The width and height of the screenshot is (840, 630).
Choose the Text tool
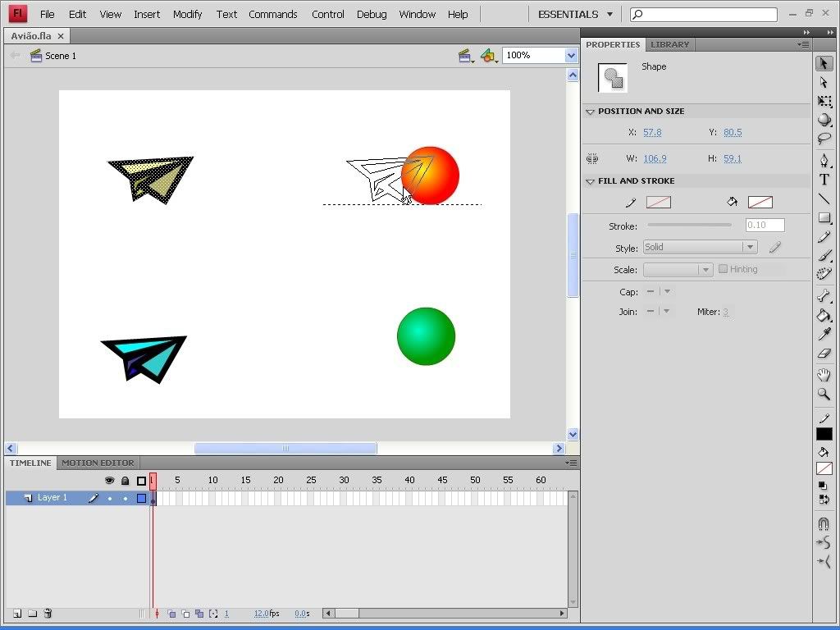(x=824, y=180)
